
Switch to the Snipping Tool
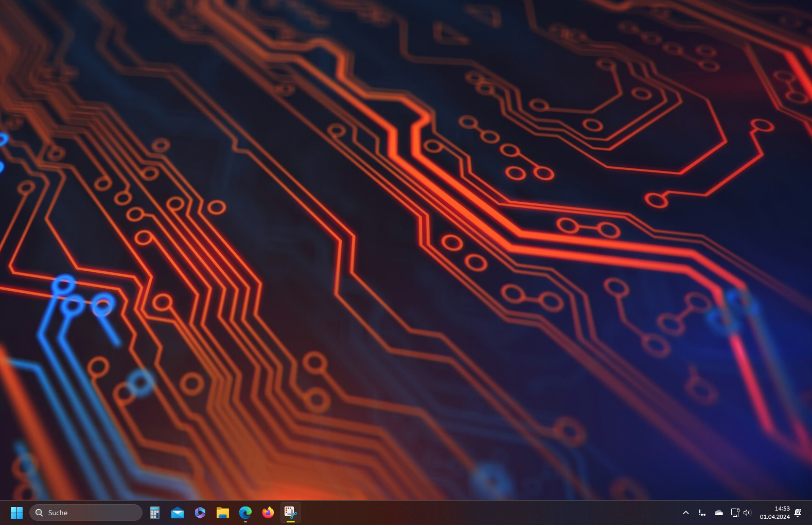pos(291,513)
